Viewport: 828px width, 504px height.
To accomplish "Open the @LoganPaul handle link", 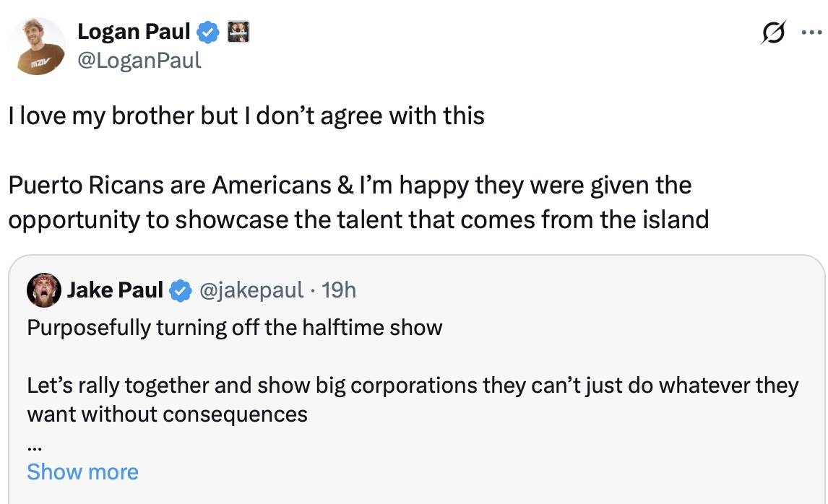I will (139, 60).
